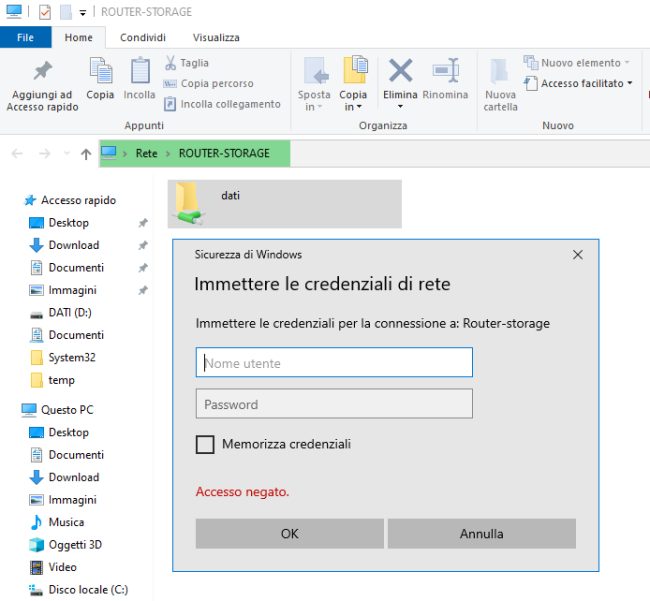The height and width of the screenshot is (601, 650).
Task: Open recent locations dropdown arrow
Action: 66,154
